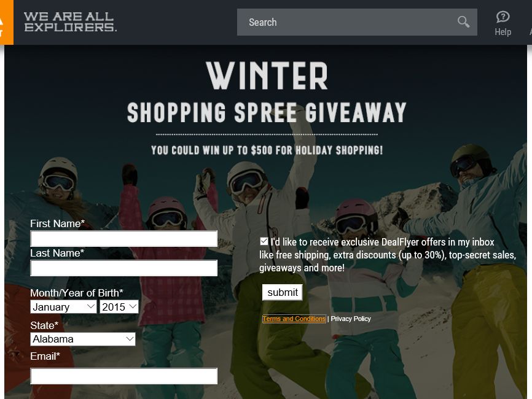The height and width of the screenshot is (399, 532).
Task: Expand the State dropdown showing Alabama
Action: pyautogui.click(x=83, y=339)
